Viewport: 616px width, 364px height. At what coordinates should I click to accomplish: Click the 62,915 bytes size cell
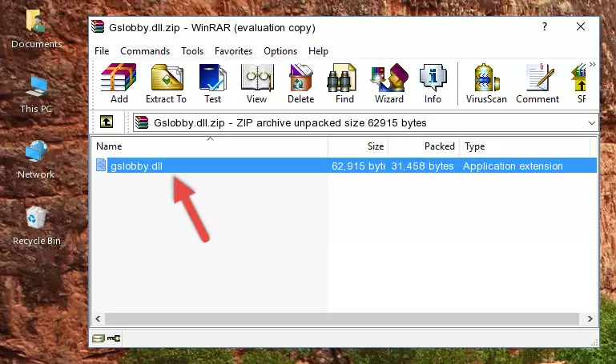358,166
